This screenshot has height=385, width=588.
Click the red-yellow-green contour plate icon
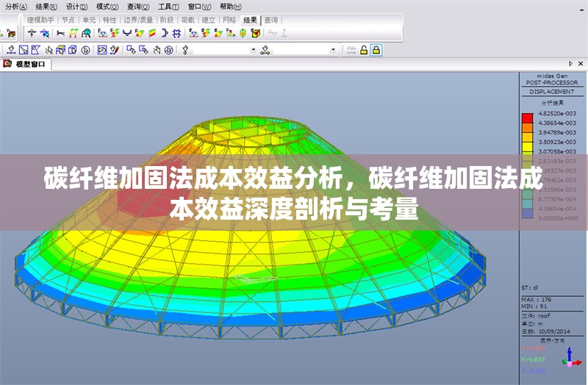coord(152,33)
